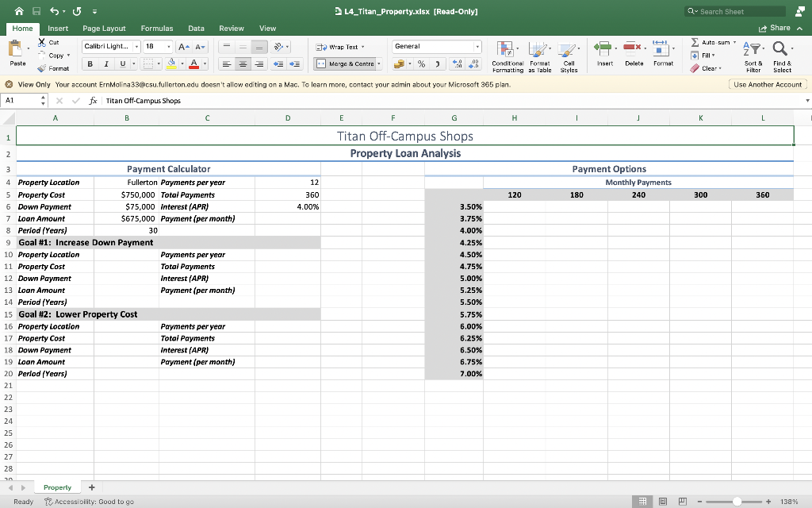Expand the Number Format dropdown showing General
Screen dimensions: 812x508
[437, 47]
